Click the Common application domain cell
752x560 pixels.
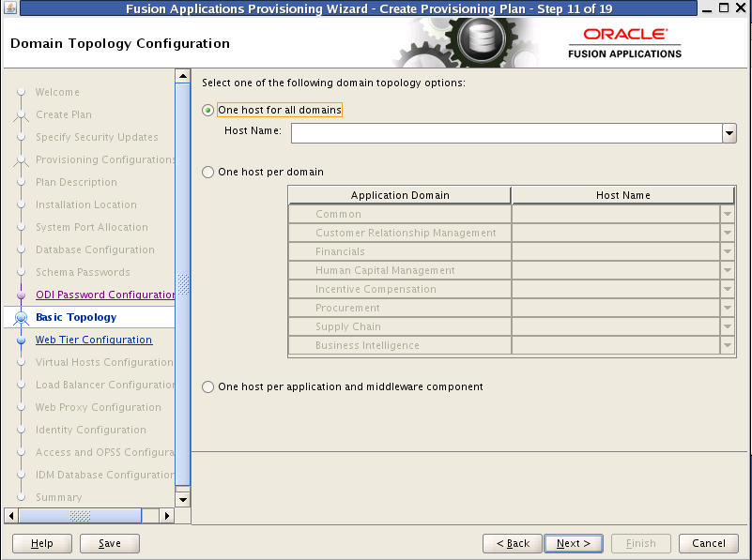400,214
